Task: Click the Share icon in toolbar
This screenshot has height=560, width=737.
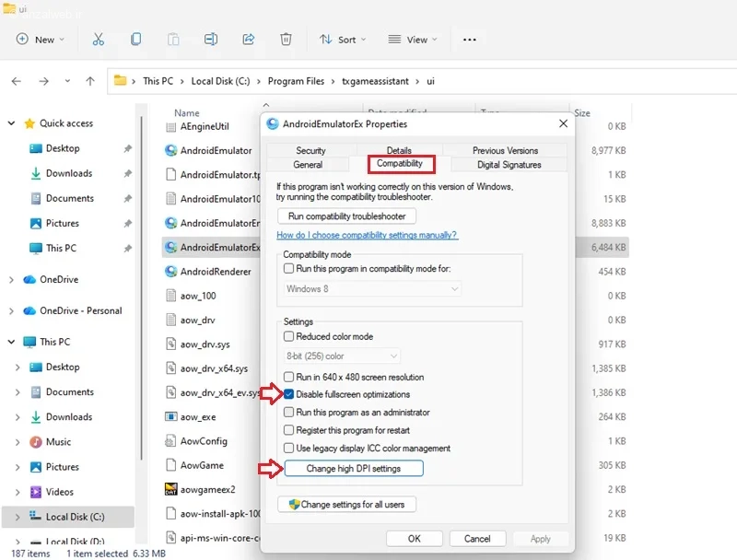Action: tap(249, 40)
